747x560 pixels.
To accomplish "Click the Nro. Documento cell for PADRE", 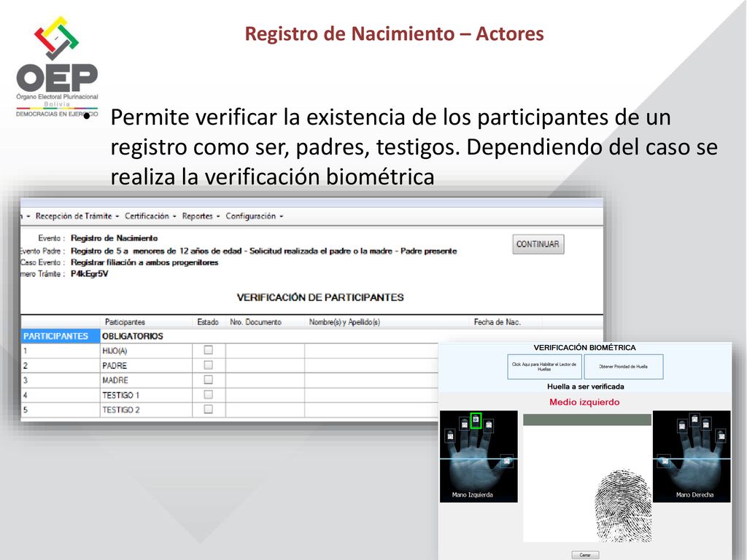I will point(265,365).
